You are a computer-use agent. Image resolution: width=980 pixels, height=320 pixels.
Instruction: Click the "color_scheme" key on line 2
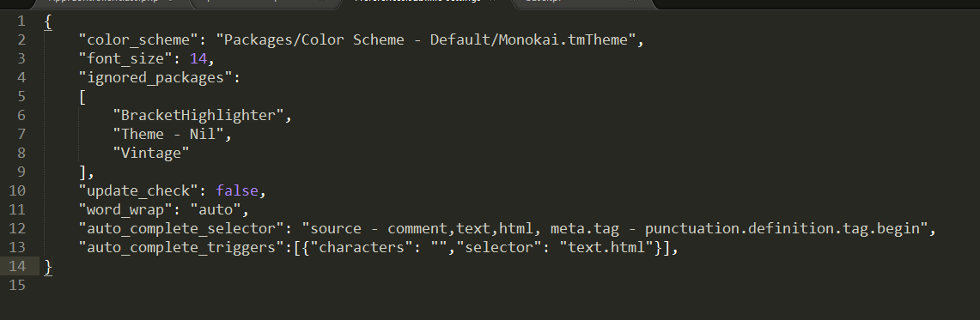pyautogui.click(x=138, y=40)
